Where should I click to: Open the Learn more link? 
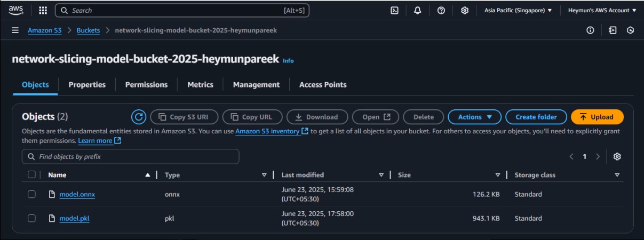click(99, 141)
